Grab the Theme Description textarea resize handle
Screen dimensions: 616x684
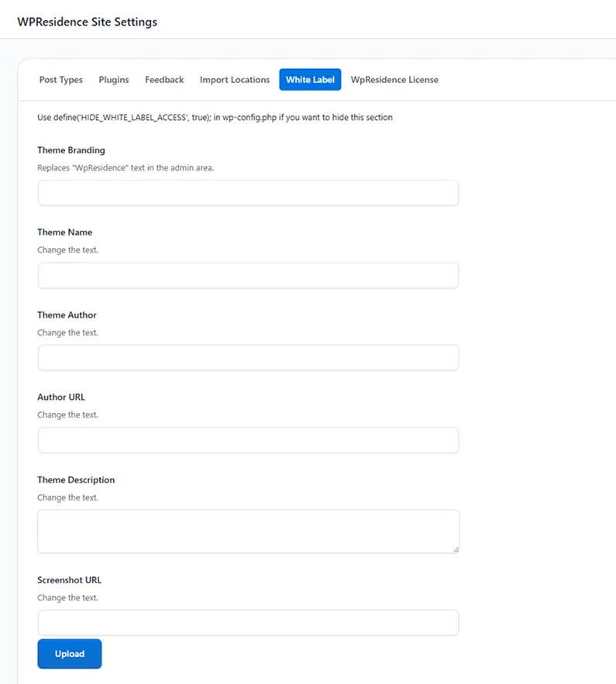[x=456, y=550]
